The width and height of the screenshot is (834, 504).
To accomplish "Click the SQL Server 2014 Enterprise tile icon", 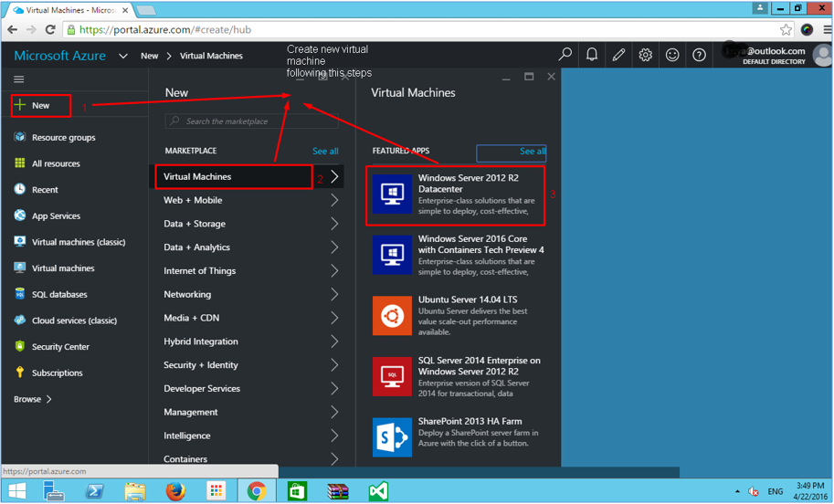I will tap(392, 376).
